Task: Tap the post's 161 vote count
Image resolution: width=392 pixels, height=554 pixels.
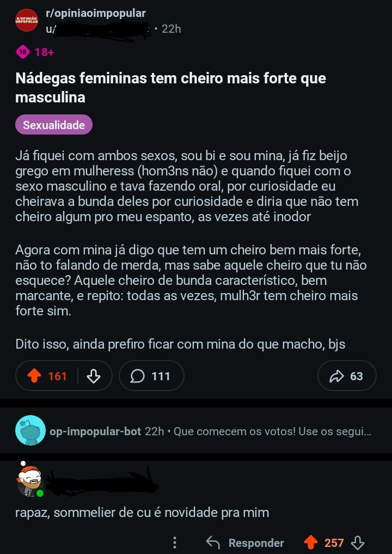Action: (x=57, y=376)
